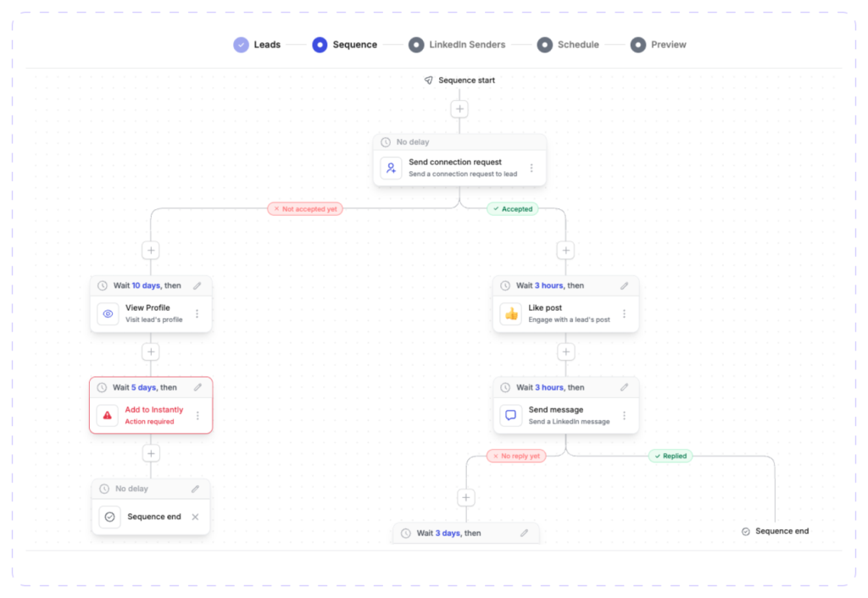Viewport: 868px width, 598px height.
Task: Open Like post options menu
Action: click(x=625, y=313)
